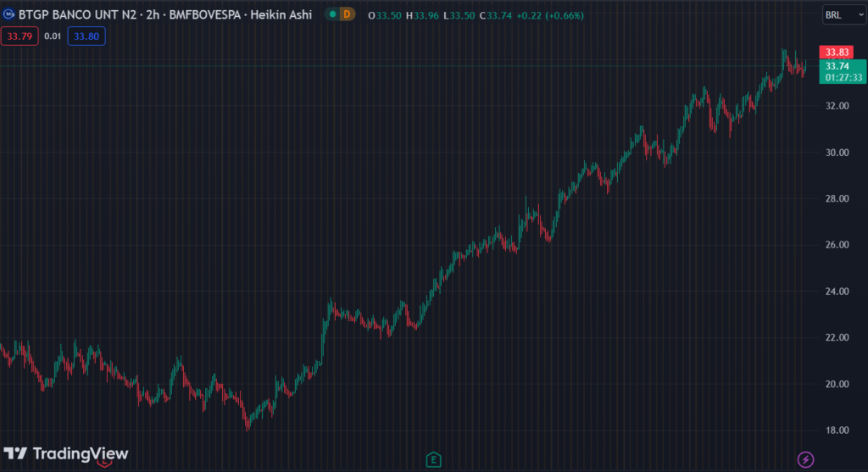Click the red 33.79 sell price button
This screenshot has height=472, width=868.
[19, 36]
